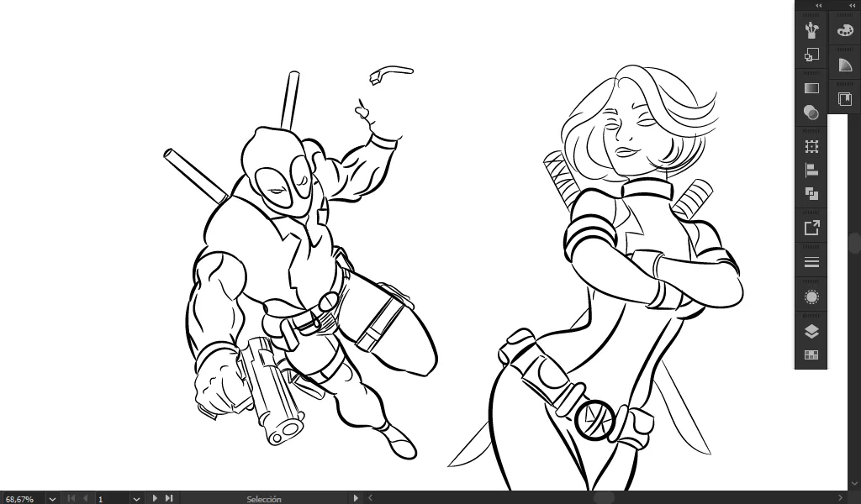Open the Color Guide panel icon
Viewport: 861px width, 504px height.
pyautogui.click(x=844, y=65)
